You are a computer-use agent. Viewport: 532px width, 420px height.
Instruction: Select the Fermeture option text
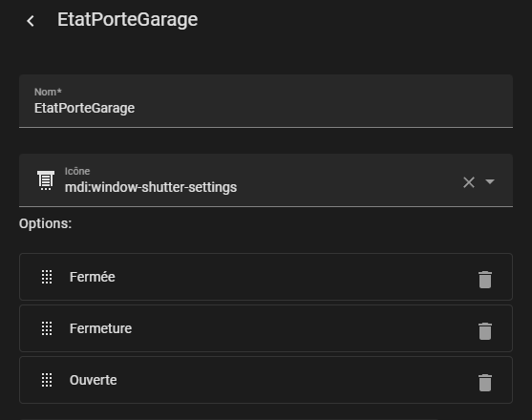(x=101, y=328)
